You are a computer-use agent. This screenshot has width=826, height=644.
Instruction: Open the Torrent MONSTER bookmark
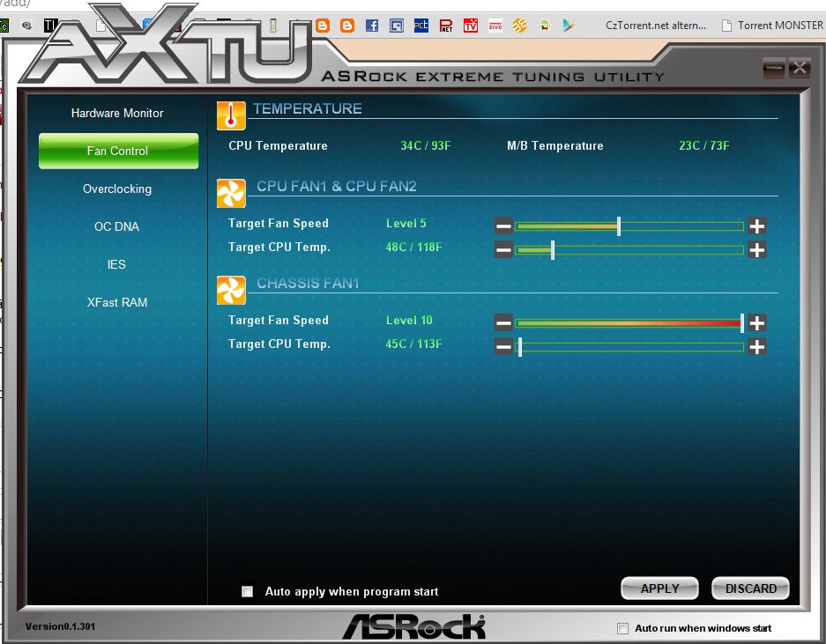tap(773, 26)
